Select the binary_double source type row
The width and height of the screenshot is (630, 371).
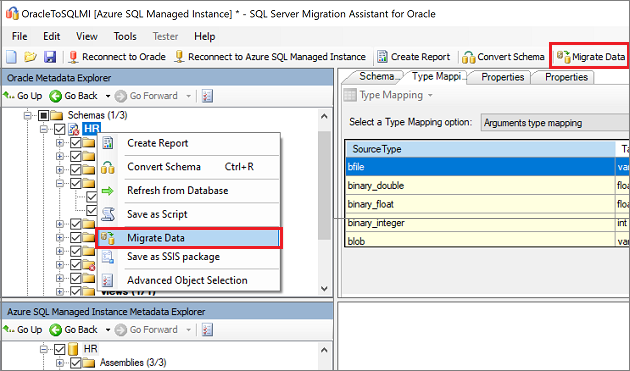(480, 186)
